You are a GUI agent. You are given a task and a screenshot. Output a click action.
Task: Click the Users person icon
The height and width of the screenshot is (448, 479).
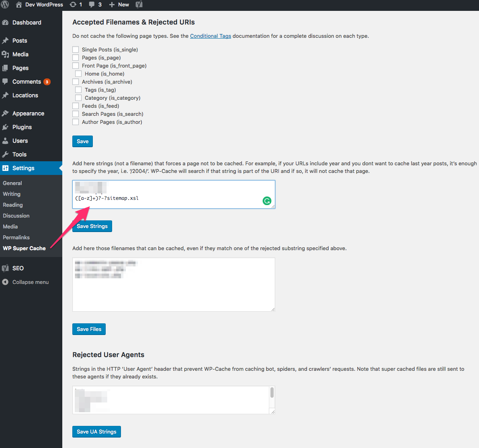5,141
